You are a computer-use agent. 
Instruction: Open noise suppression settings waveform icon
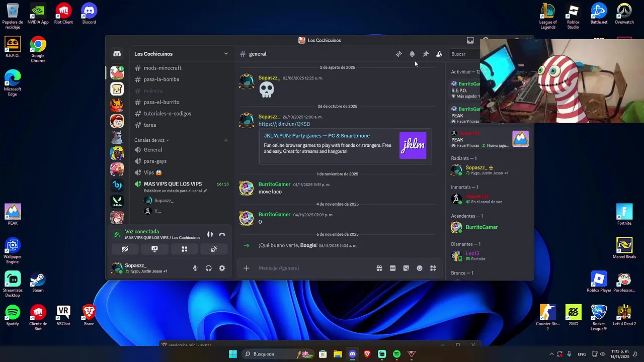click(210, 234)
